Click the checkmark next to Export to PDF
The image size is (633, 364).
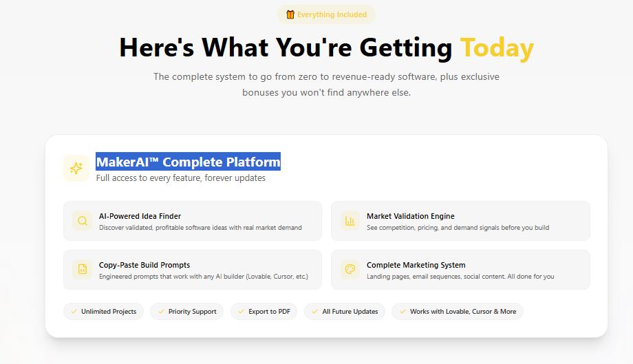(241, 312)
